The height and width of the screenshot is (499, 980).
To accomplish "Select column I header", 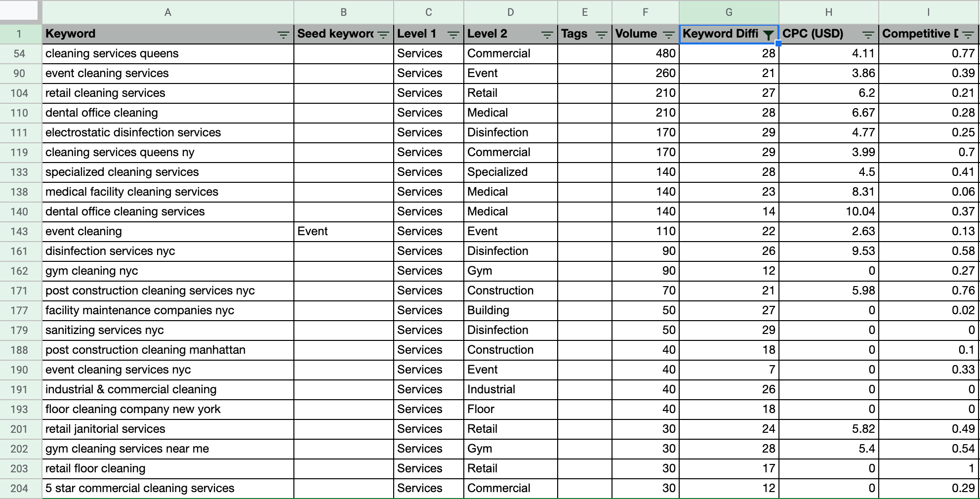I will [929, 12].
